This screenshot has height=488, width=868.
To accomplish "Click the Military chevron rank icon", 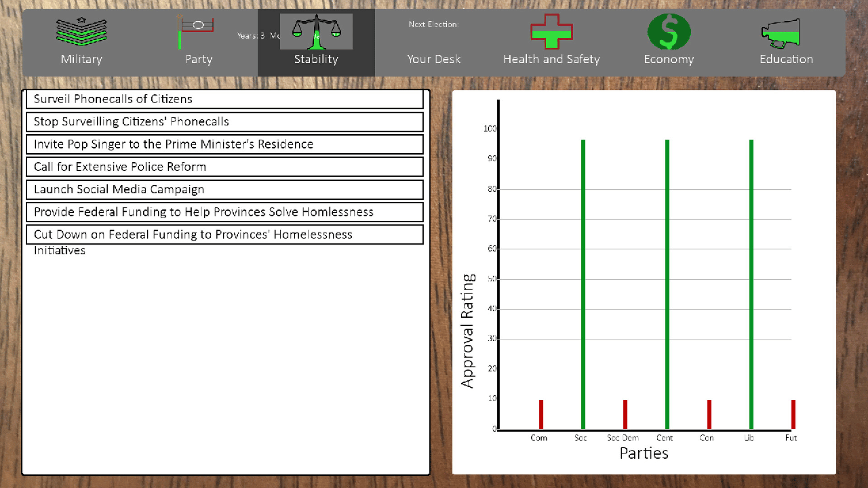I will point(81,32).
